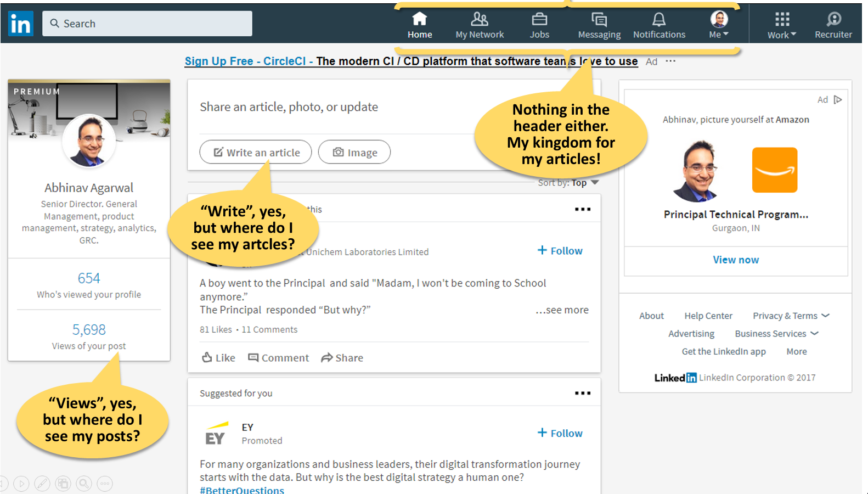Click the PREMIUM label on the profile card

coord(37,92)
